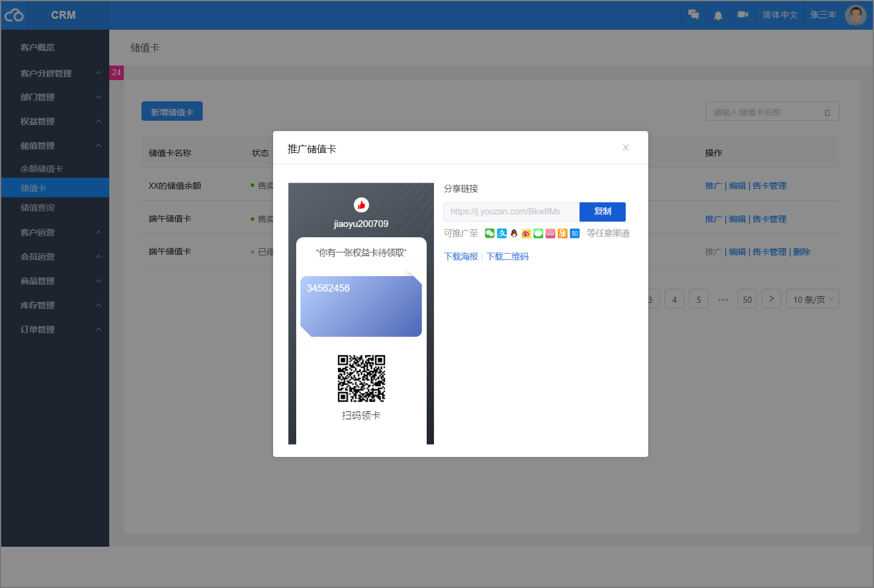
Task: Click the QR code in poster preview
Action: pyautogui.click(x=361, y=378)
